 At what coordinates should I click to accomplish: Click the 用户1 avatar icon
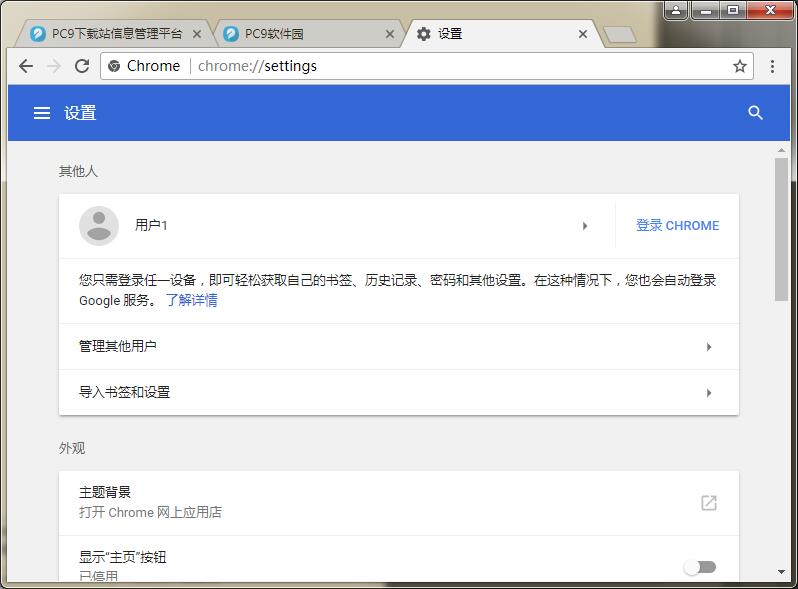point(99,226)
